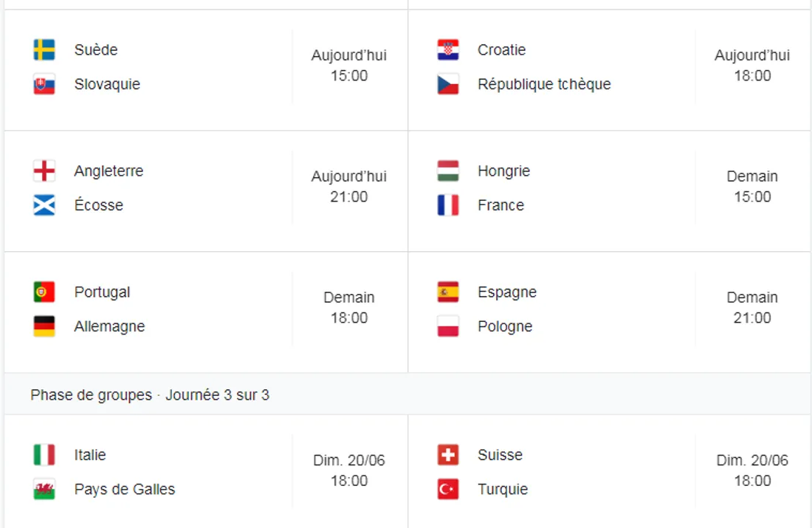Click the England flag icon
The image size is (812, 528).
44,171
